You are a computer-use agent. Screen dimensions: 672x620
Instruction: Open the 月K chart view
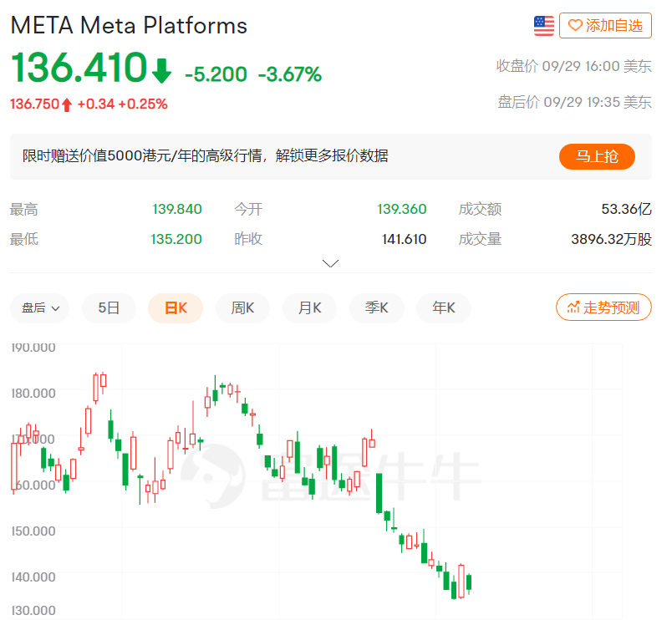click(309, 307)
